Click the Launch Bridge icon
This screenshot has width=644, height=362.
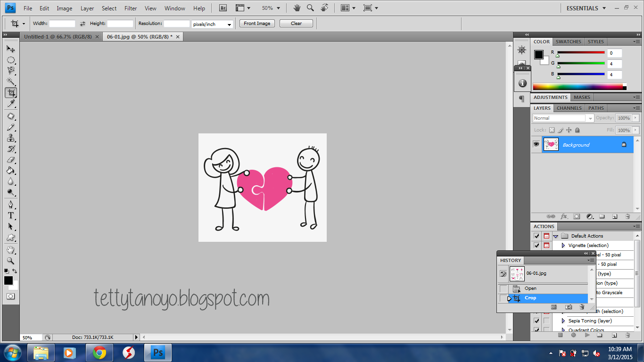click(x=223, y=8)
